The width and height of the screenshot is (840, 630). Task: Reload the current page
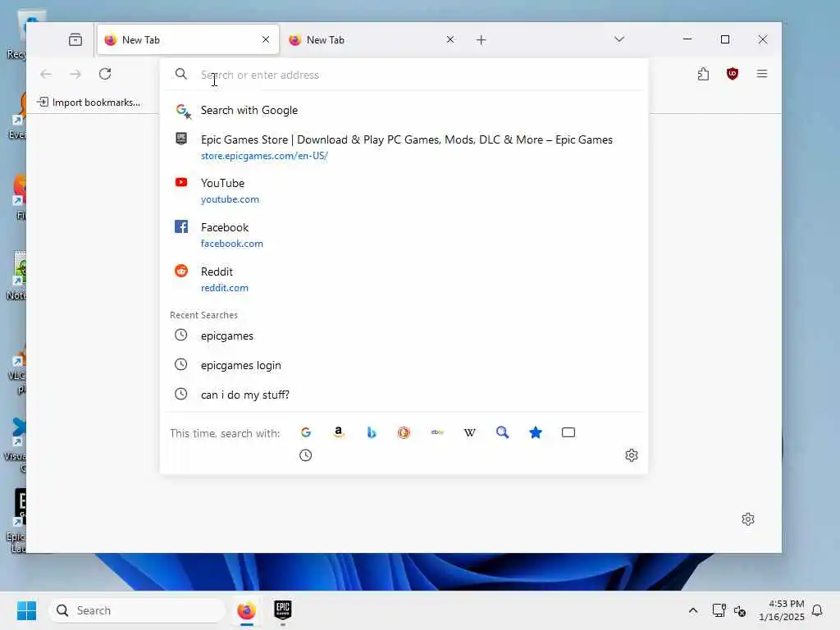coord(105,74)
